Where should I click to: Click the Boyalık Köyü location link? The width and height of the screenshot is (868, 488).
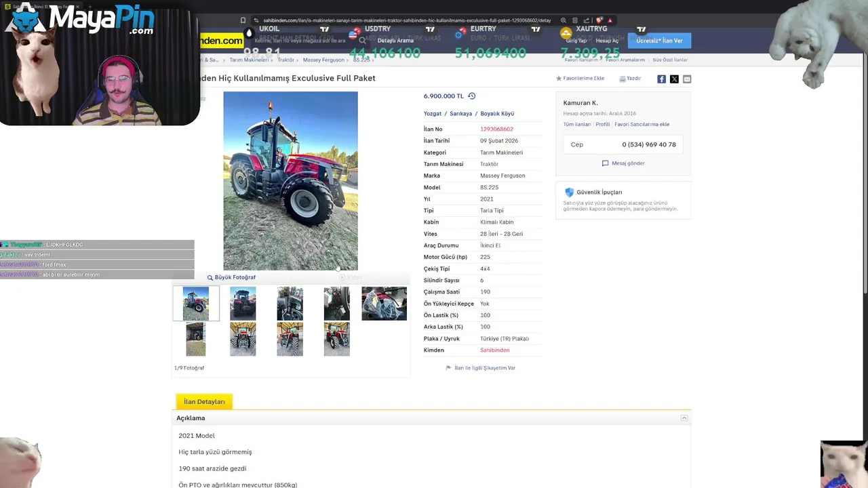497,114
